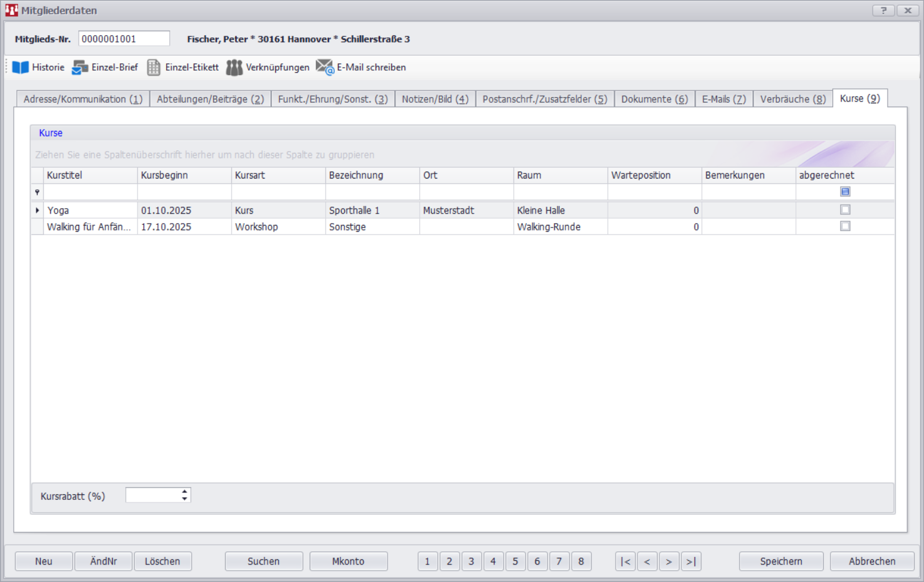The image size is (924, 582).
Task: Click the help question mark button
Action: (x=883, y=11)
